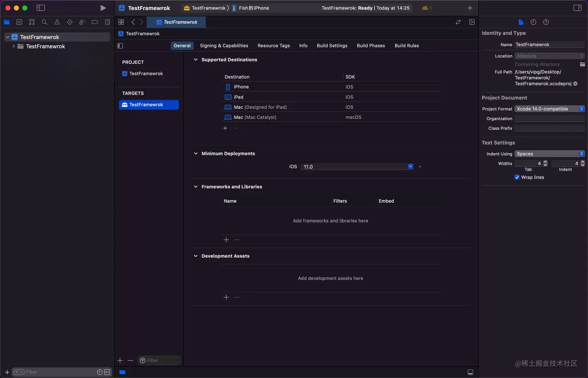Open the Location dropdown
The image size is (588, 378).
coord(549,56)
